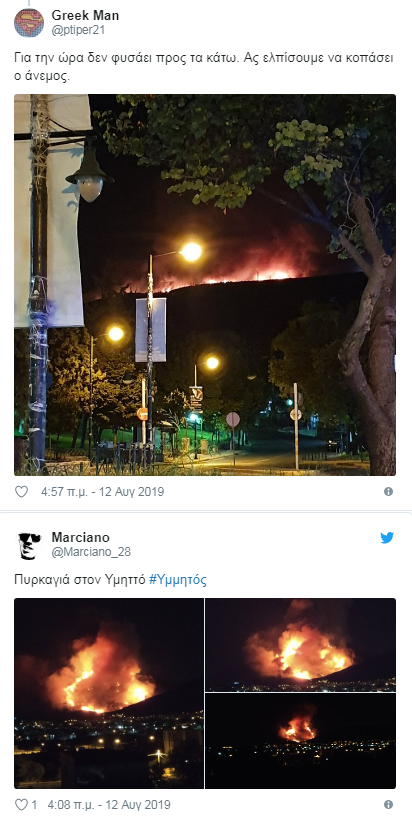
Task: Click Marciano's profile avatar
Action: [x=29, y=546]
